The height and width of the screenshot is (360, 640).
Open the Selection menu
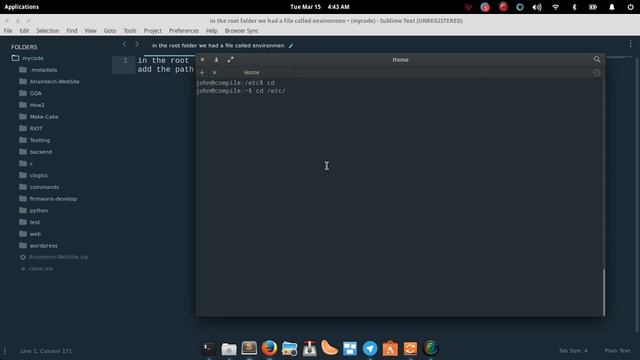click(47, 31)
